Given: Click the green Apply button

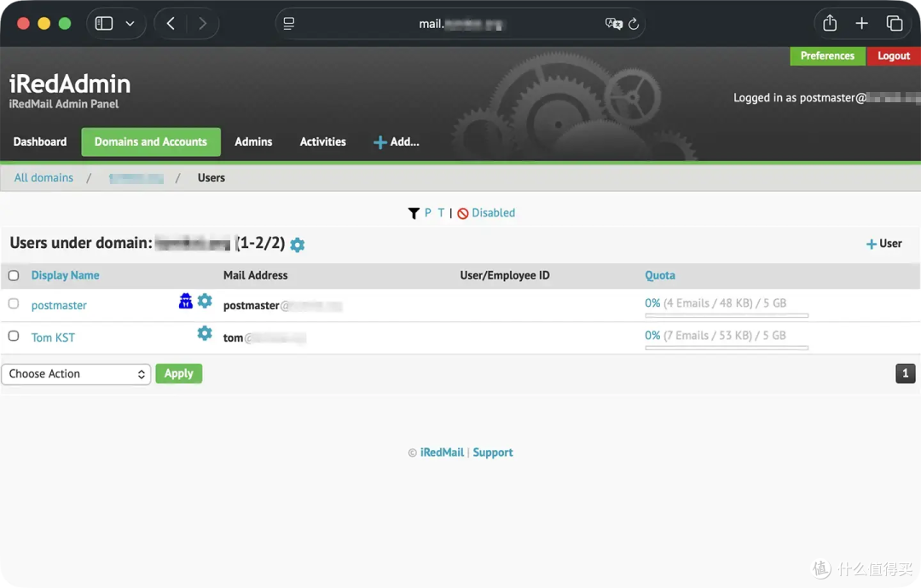Looking at the screenshot, I should pos(178,374).
